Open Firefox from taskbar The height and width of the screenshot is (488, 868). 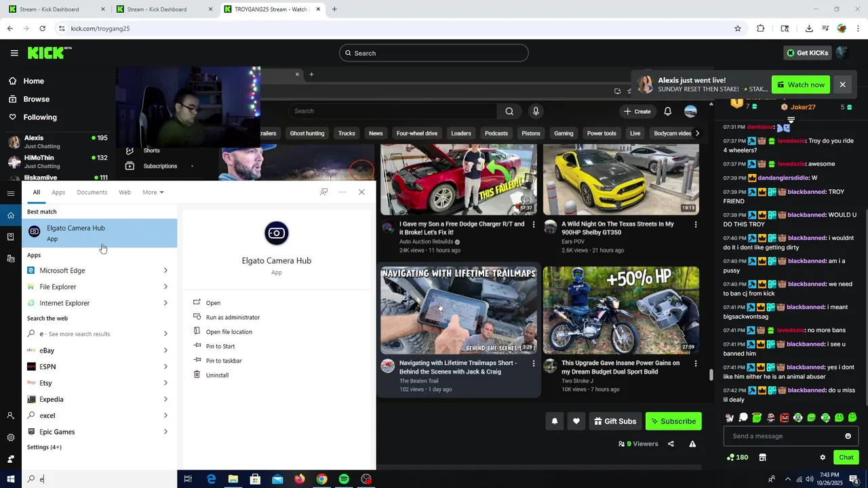pos(300,479)
